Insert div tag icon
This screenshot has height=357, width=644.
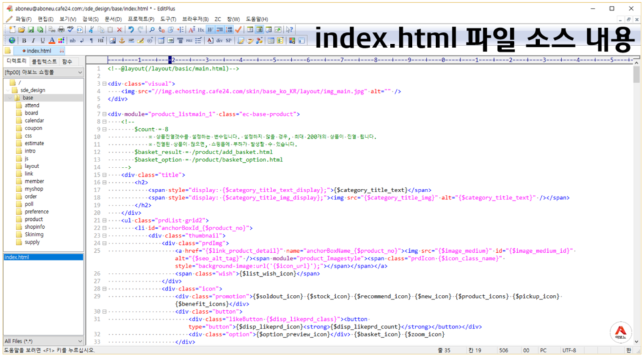pyautogui.click(x=219, y=40)
